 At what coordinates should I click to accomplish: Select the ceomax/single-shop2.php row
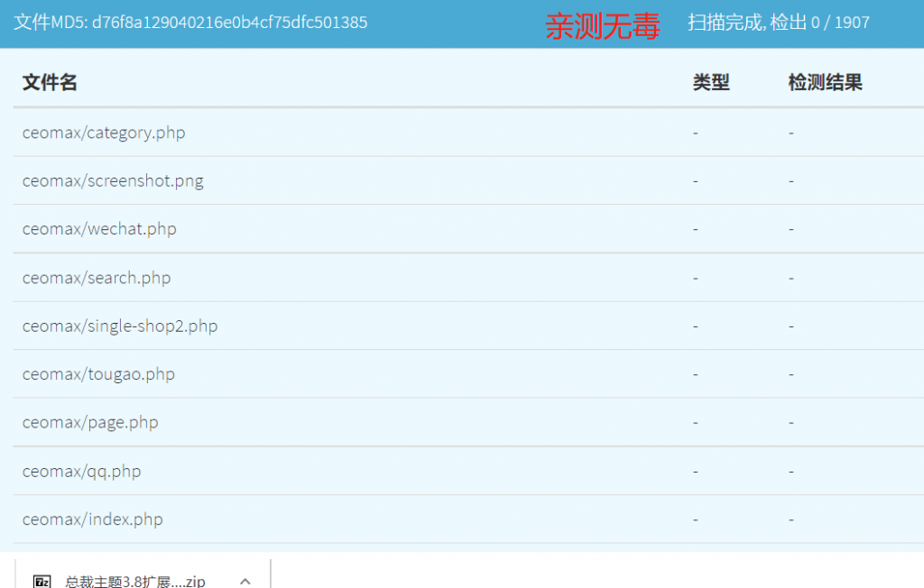[468, 326]
